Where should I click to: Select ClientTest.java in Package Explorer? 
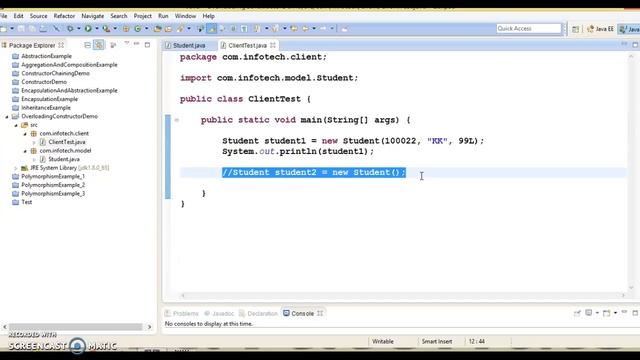click(x=67, y=142)
